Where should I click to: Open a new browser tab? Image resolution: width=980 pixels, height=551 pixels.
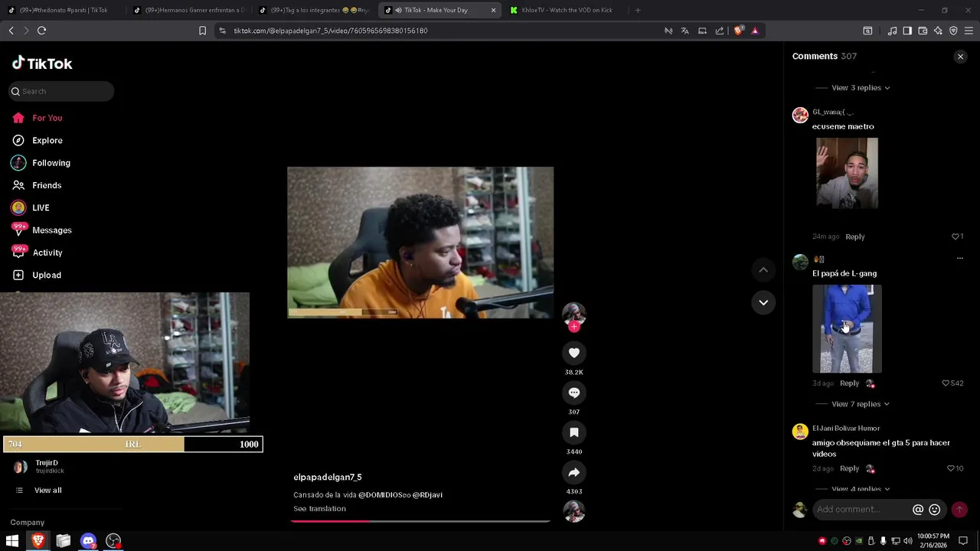[x=638, y=11]
